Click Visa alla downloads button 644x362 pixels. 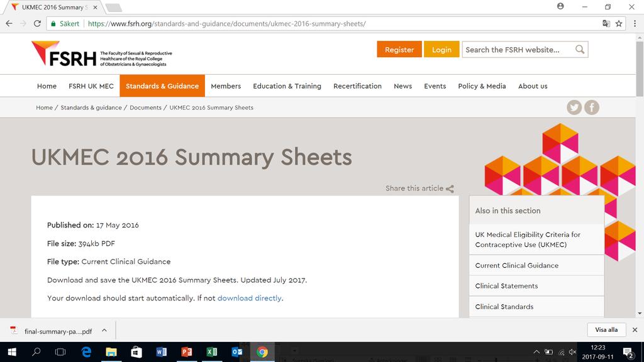coord(606,329)
